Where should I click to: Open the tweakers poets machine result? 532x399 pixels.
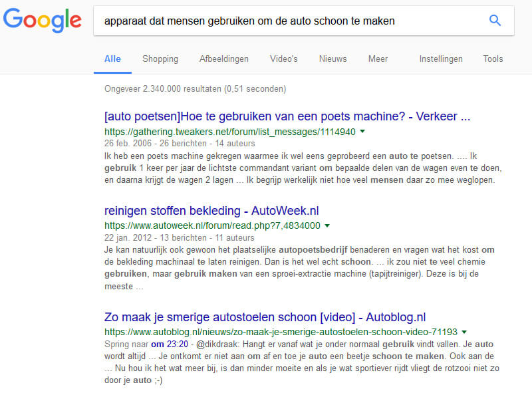tap(287, 116)
